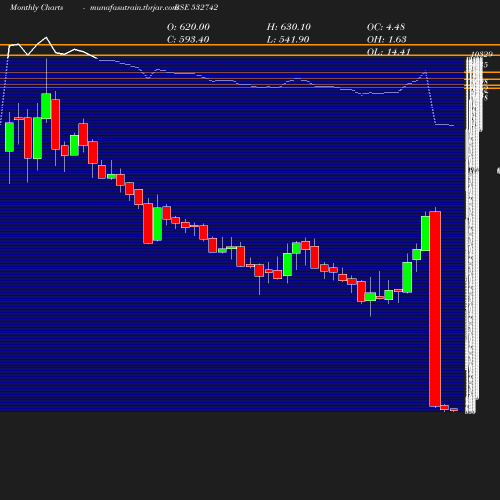Select the high value 'H: 630.10'
Screen dimensions: 500x500
(289, 27)
